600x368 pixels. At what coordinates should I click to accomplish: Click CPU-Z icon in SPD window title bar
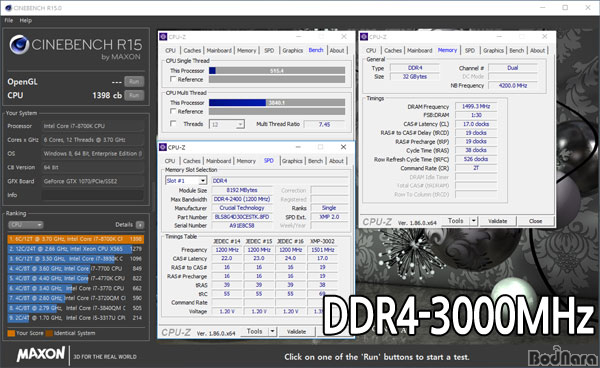tap(163, 147)
